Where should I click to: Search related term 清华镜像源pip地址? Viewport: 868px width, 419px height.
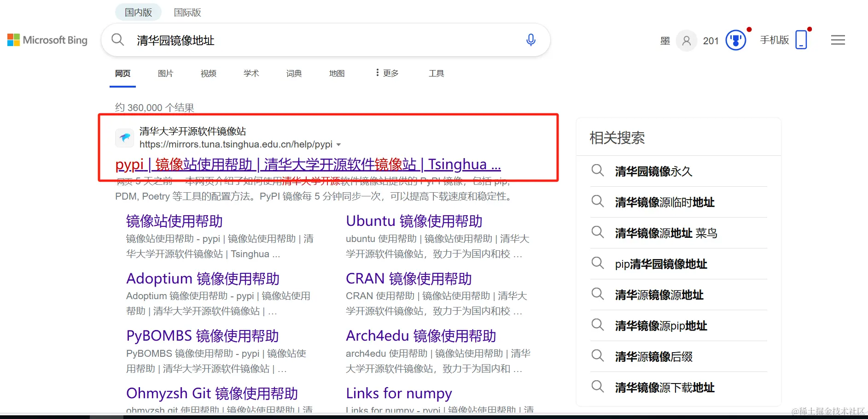tap(661, 326)
